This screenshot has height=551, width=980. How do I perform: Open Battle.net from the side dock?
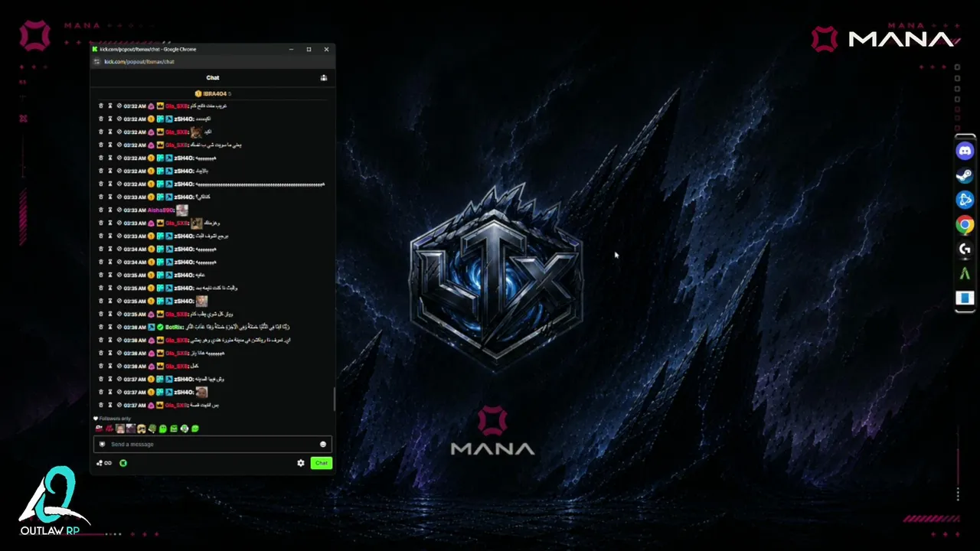pyautogui.click(x=965, y=200)
